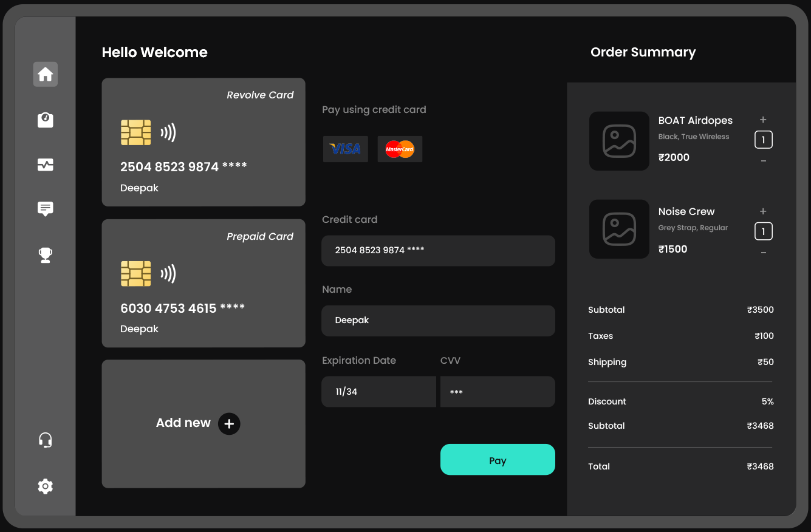Open the activity monitor icon in sidebar
The height and width of the screenshot is (532, 811).
(x=46, y=165)
